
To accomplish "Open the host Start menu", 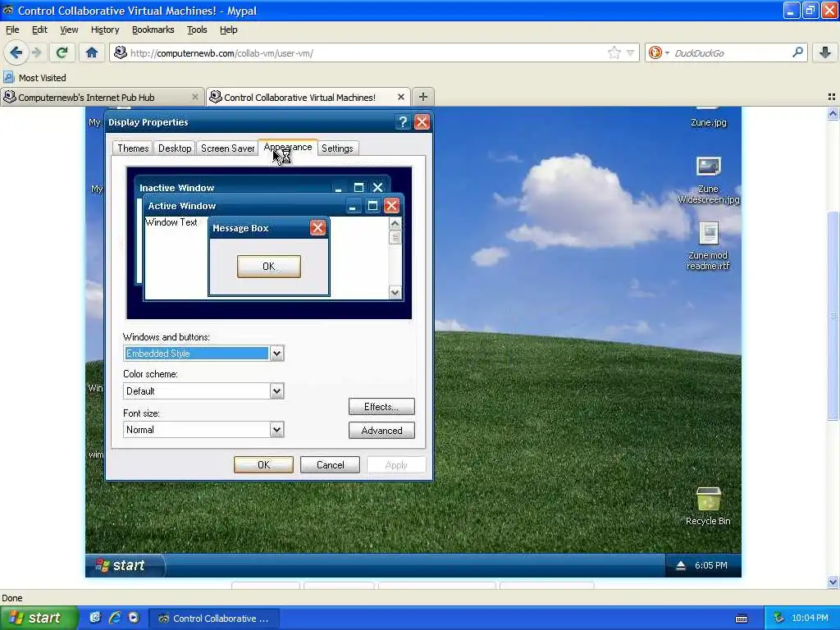I will tap(38, 618).
